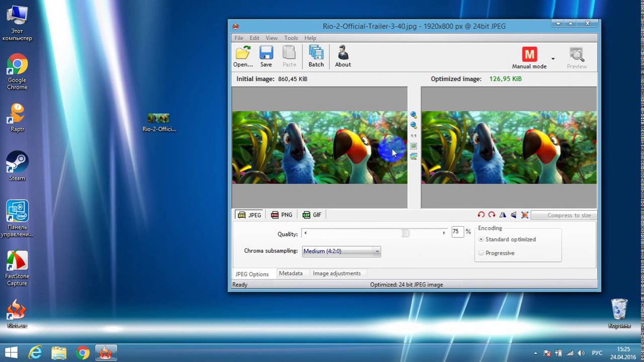Open Google Chrome desktop shortcut

click(17, 72)
